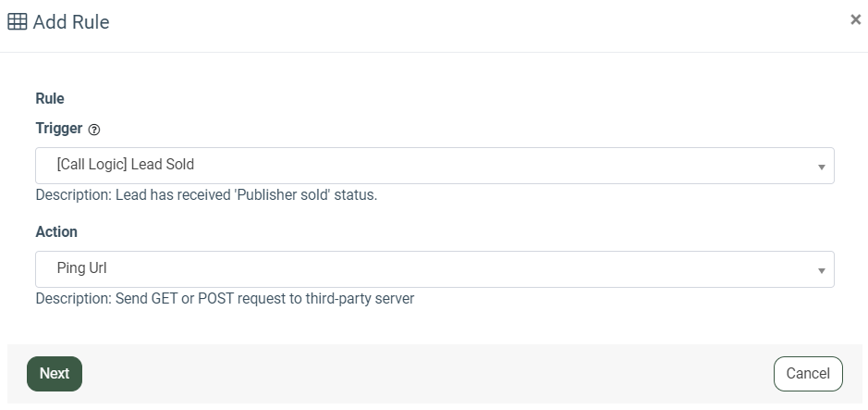Click the table grid icon beside Add Rule
The height and width of the screenshot is (410, 868).
click(17, 21)
